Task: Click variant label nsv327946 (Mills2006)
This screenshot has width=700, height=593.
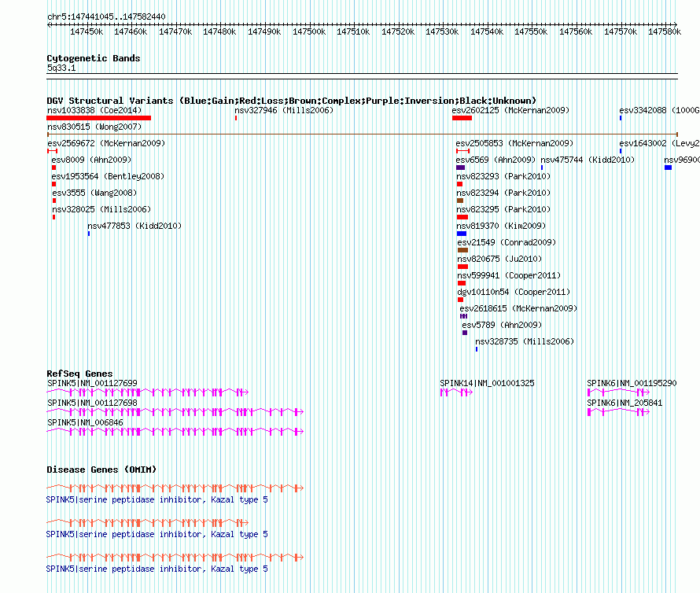Action: 284,110
